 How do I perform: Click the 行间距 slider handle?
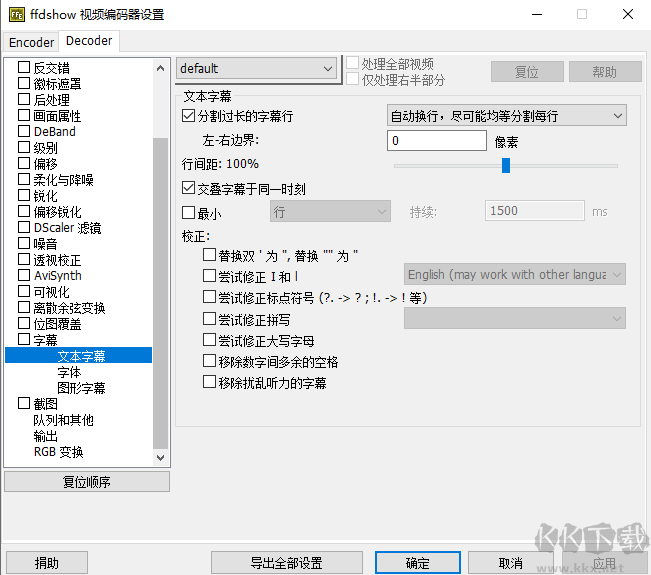[506, 165]
